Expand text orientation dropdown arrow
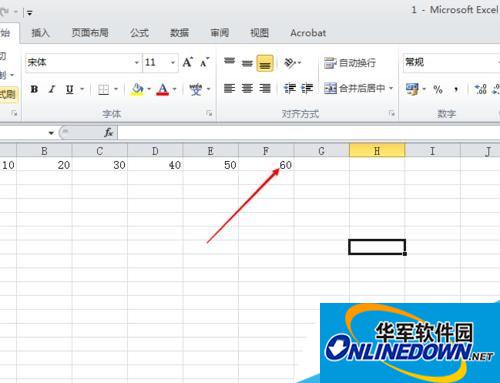 point(299,63)
